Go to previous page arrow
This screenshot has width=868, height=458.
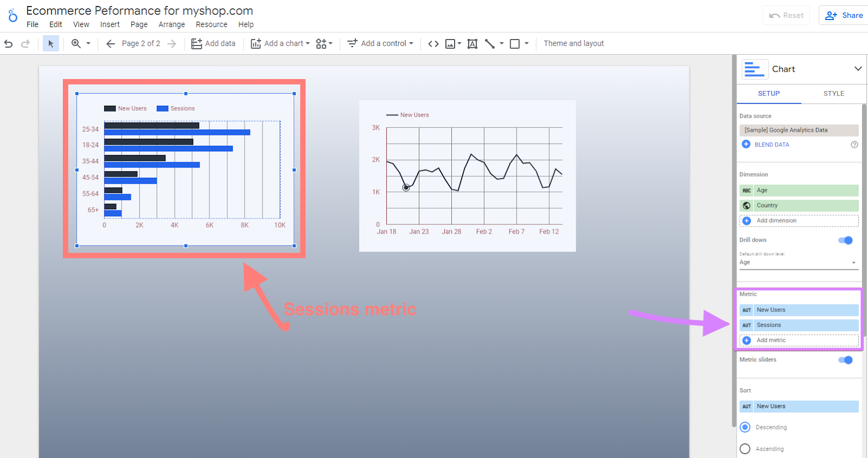(x=111, y=43)
